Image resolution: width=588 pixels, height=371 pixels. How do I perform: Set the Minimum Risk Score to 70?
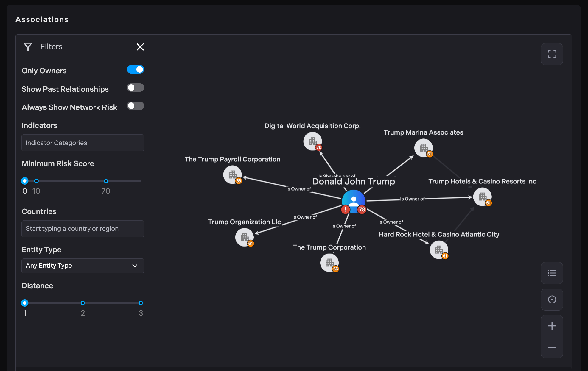point(106,181)
